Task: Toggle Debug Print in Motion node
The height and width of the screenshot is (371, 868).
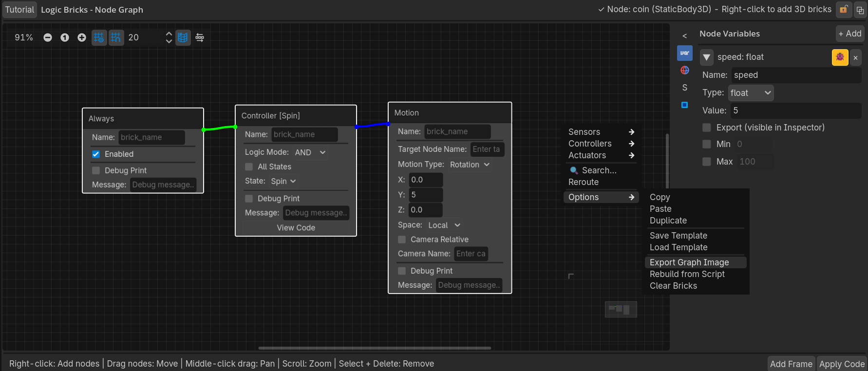Action: (402, 271)
